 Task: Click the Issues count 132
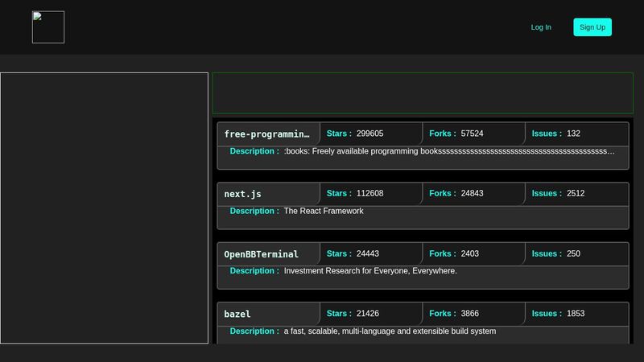pyautogui.click(x=573, y=134)
